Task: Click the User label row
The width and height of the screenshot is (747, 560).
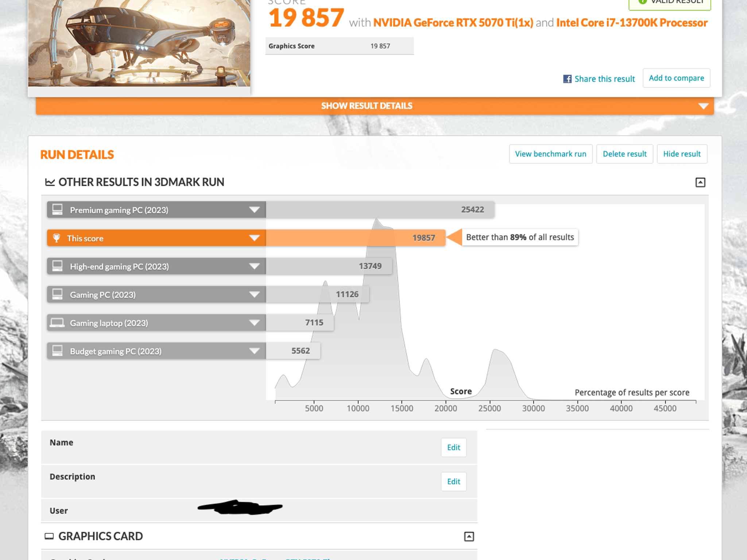Action: point(259,510)
